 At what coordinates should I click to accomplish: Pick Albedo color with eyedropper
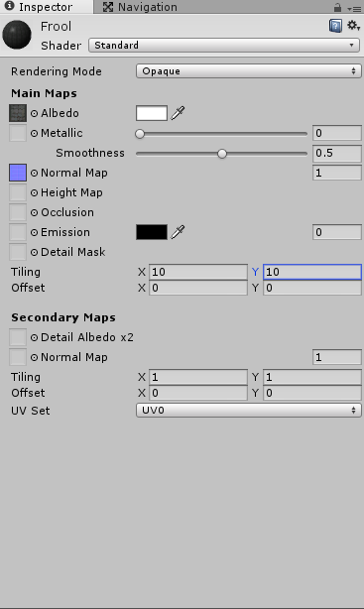[x=178, y=113]
